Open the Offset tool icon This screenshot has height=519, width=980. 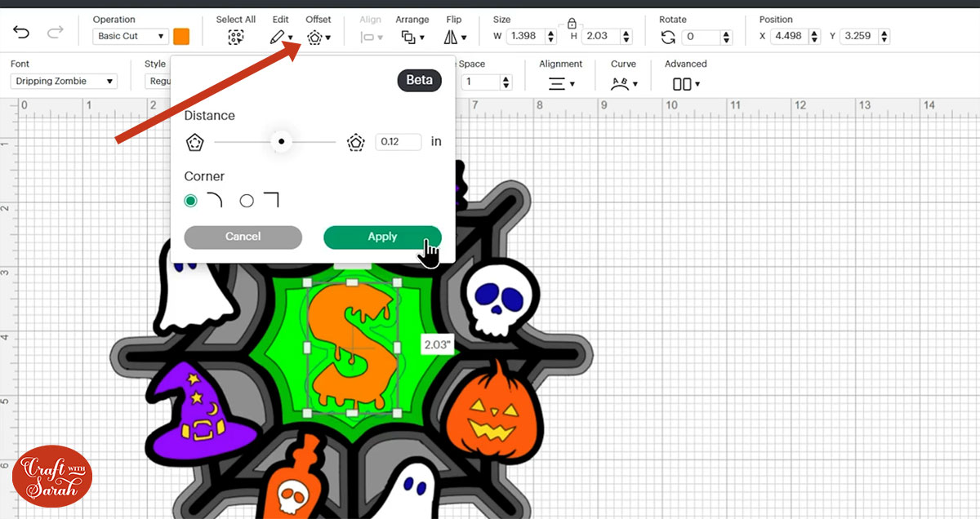click(x=314, y=38)
